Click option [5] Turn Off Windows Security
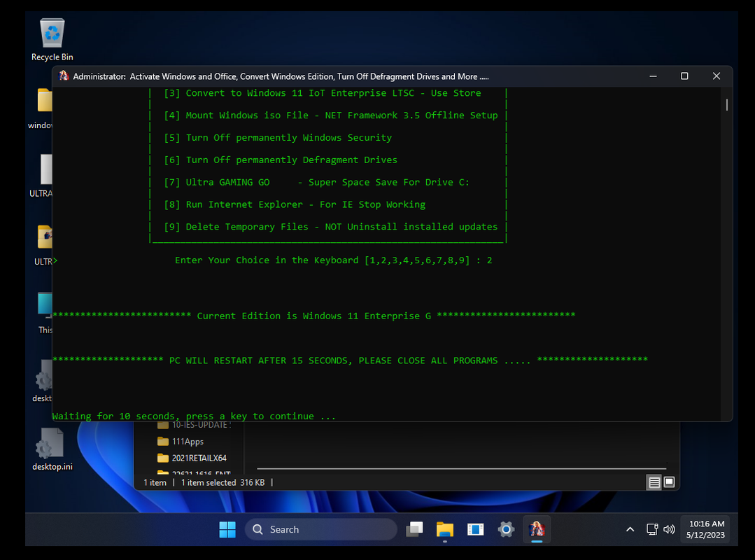The width and height of the screenshot is (755, 560). (278, 138)
